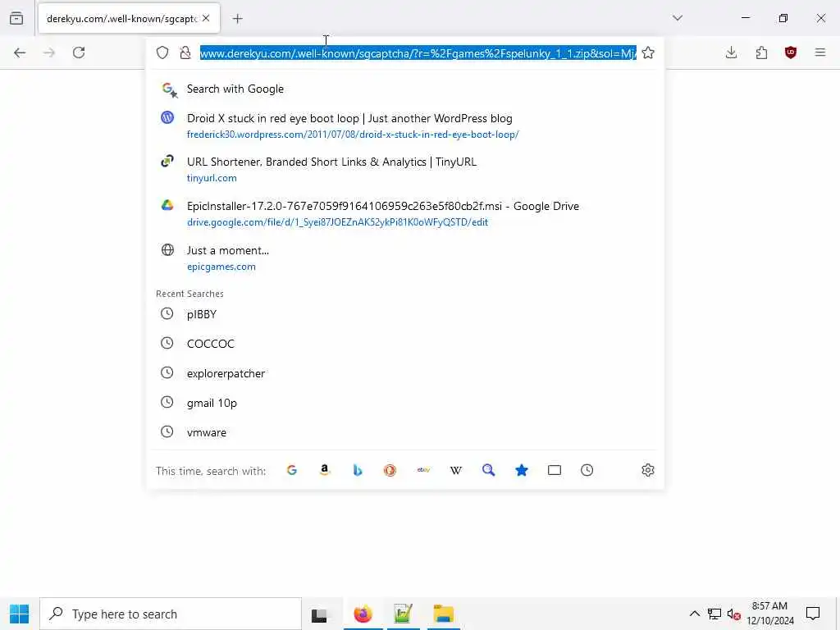Open the muted volume tray icon
The width and height of the screenshot is (840, 630).
[x=734, y=614]
